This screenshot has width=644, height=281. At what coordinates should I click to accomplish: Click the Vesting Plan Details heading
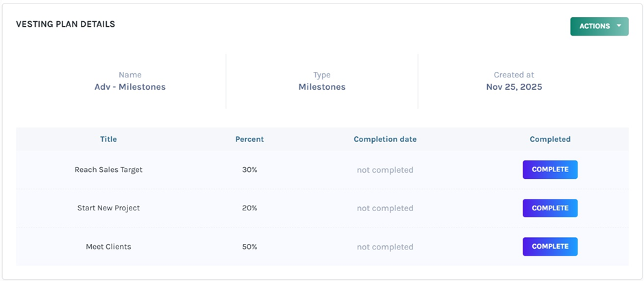[x=66, y=24]
